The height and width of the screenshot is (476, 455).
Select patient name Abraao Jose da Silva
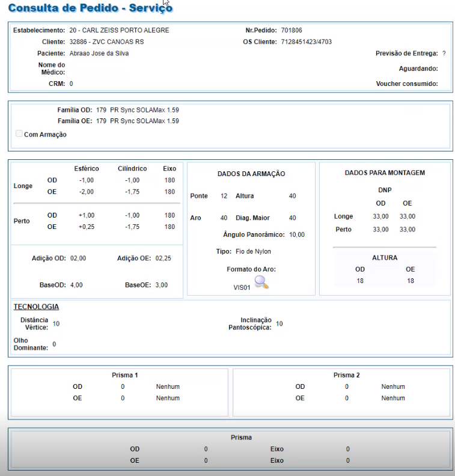(x=99, y=53)
